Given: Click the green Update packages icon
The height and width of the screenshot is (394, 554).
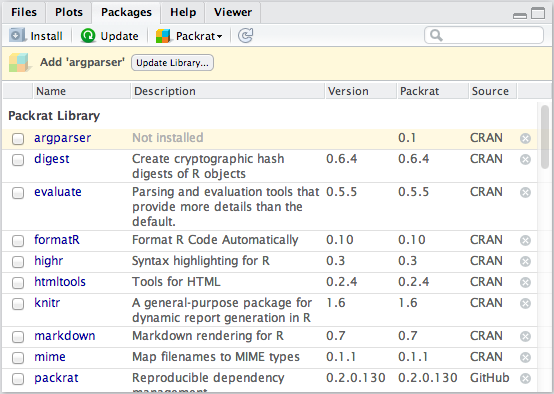Looking at the screenshot, I should [88, 36].
